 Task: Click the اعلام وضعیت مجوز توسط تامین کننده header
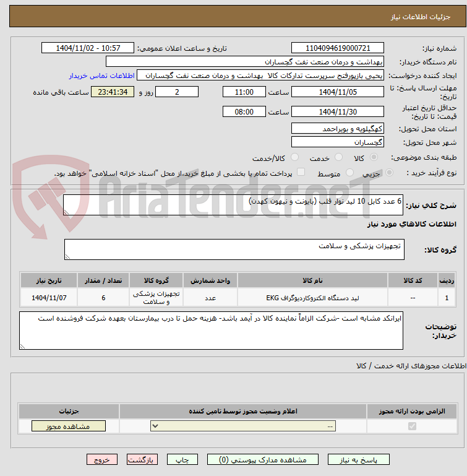(x=243, y=411)
